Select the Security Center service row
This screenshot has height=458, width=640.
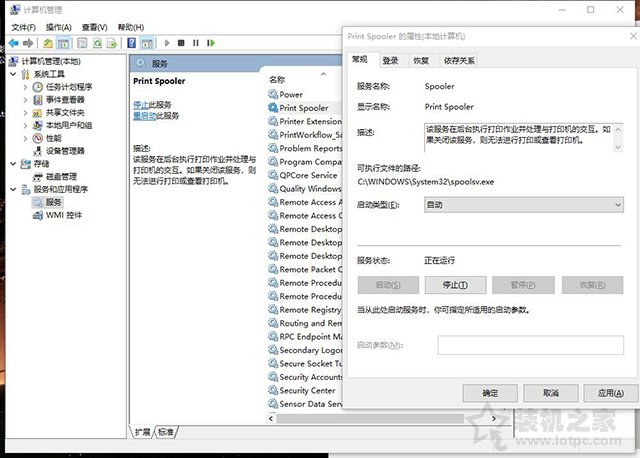coord(304,391)
